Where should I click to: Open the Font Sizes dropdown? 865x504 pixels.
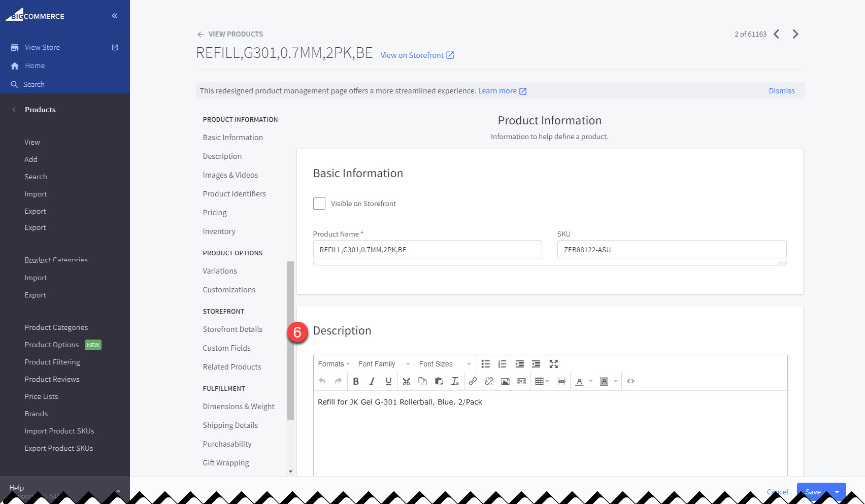445,364
